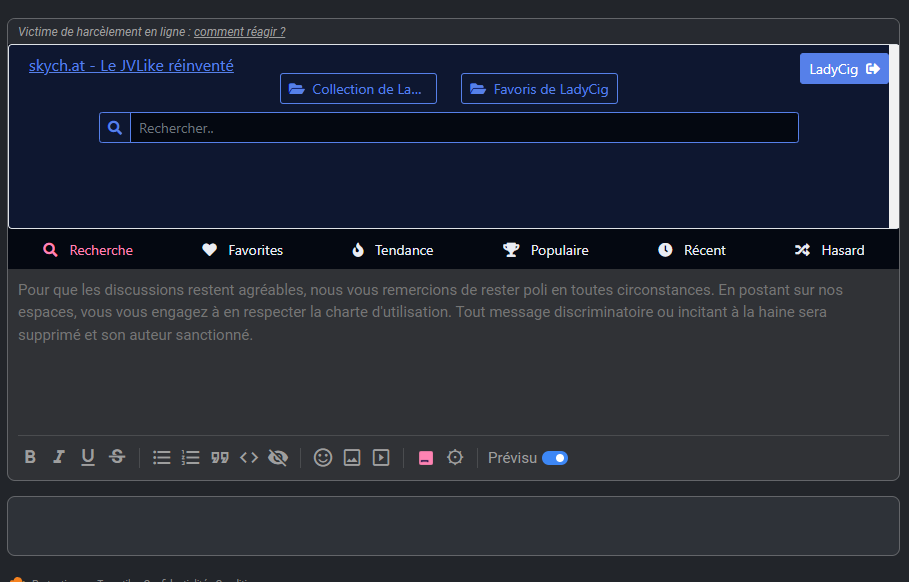Click the blue magnifier search icon
This screenshot has width=909, height=582.
(x=115, y=128)
